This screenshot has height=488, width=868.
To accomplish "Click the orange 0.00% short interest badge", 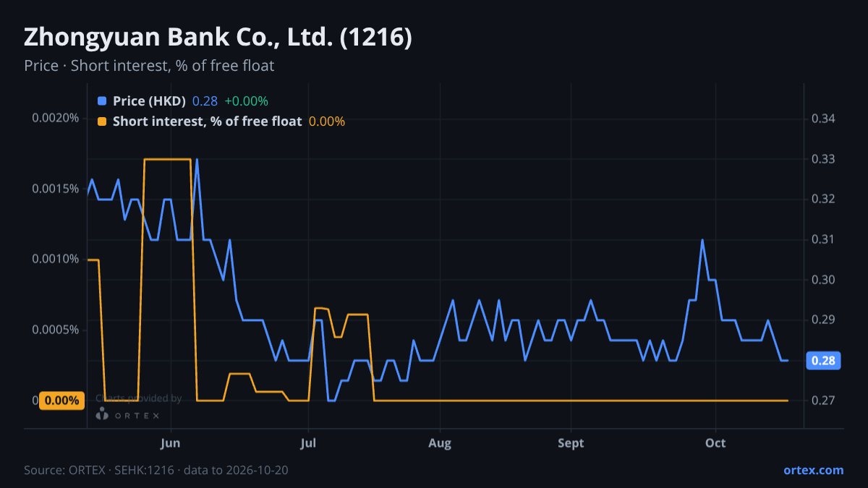I will pos(61,401).
